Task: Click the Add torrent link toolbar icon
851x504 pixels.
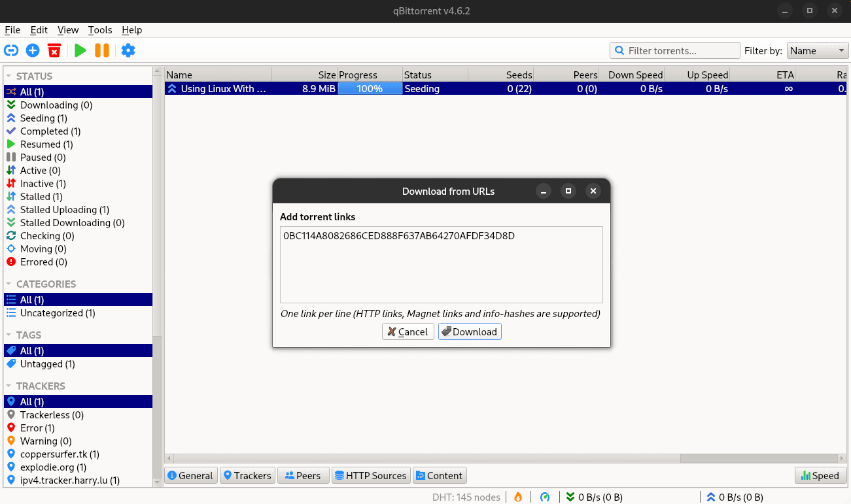Action: pos(11,50)
